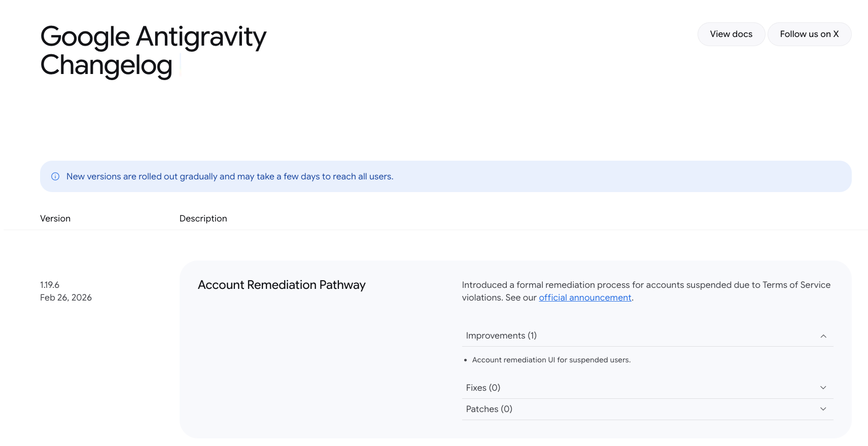
Task: Open the official announcement link
Action: tap(584, 298)
